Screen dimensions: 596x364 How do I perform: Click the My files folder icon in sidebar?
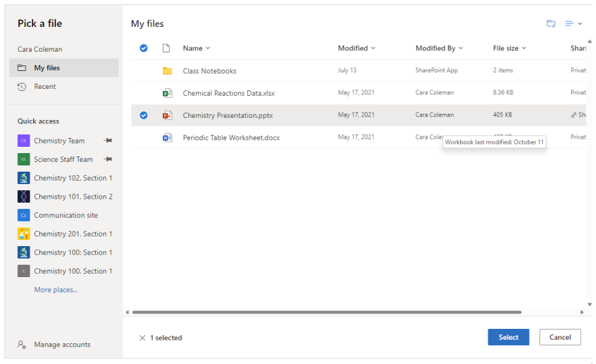[21, 68]
